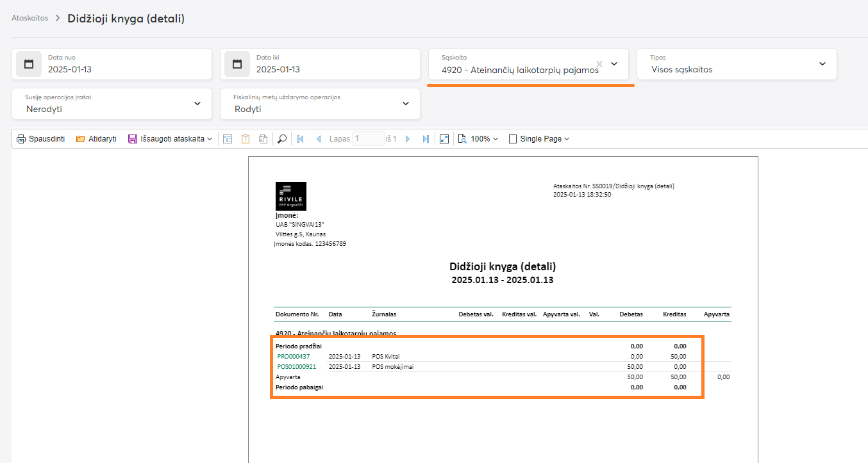Click the Rivile logo in report
The height and width of the screenshot is (463, 868).
(291, 196)
